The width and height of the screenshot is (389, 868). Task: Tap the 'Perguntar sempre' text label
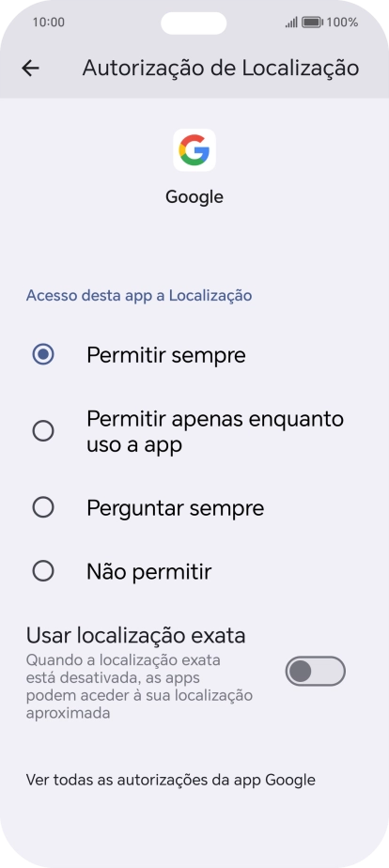pos(175,508)
